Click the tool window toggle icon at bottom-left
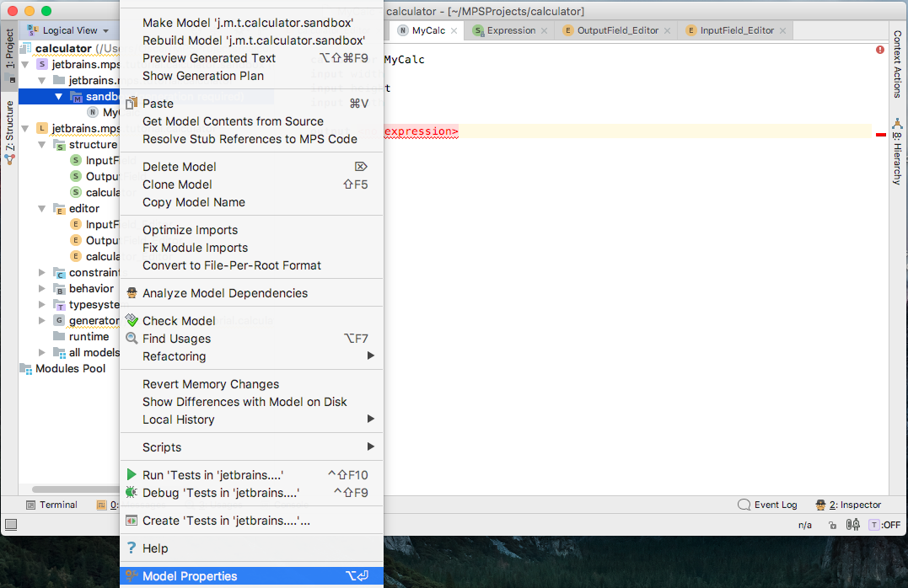 11,524
